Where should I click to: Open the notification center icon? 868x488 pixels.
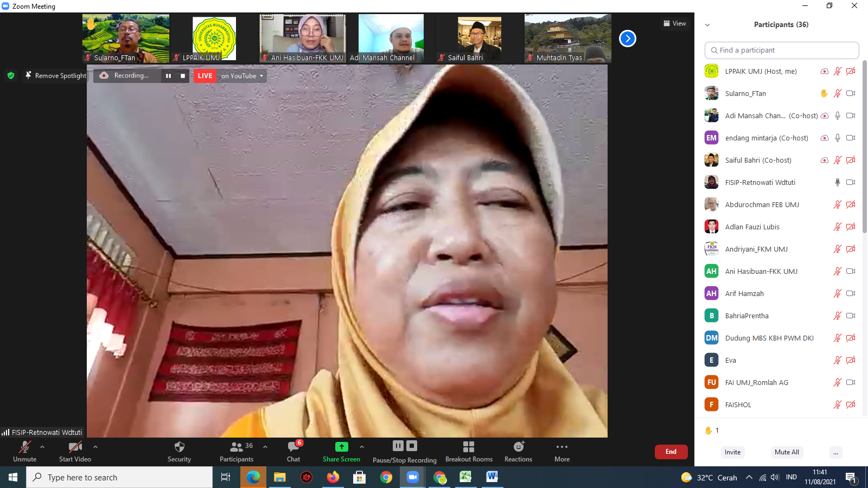[851, 477]
